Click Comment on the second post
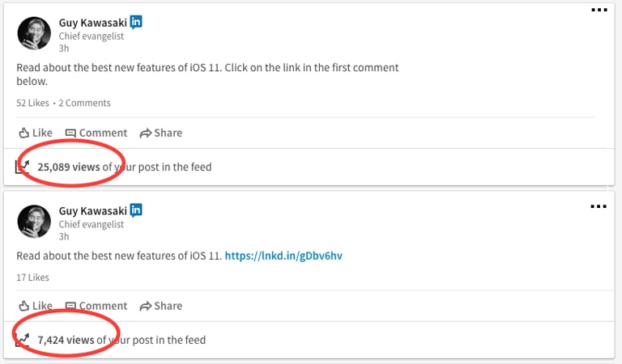622x364 pixels. (x=96, y=306)
